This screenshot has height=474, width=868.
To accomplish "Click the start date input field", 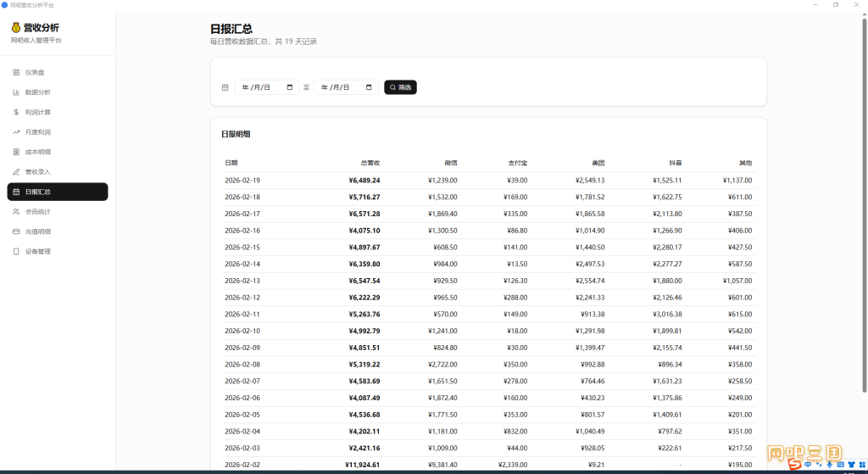I will click(267, 87).
